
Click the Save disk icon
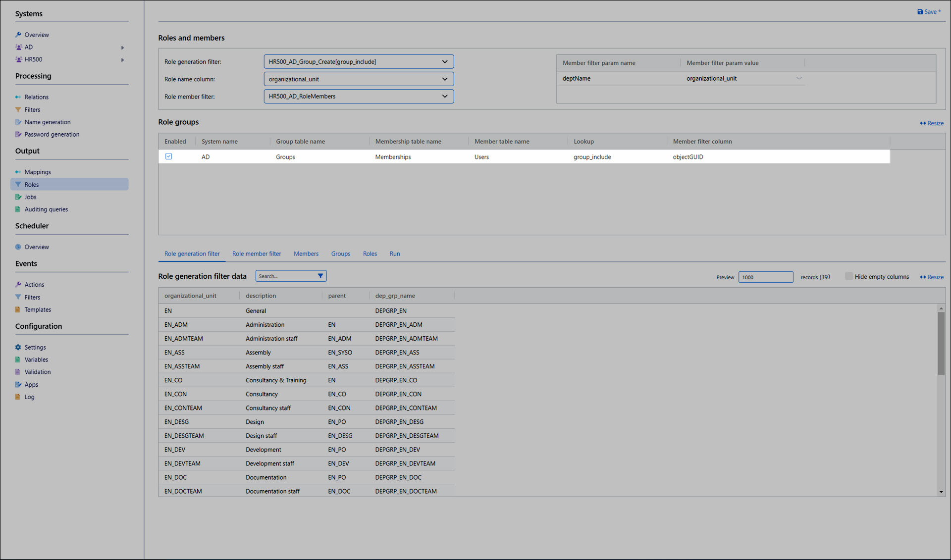[x=920, y=12]
